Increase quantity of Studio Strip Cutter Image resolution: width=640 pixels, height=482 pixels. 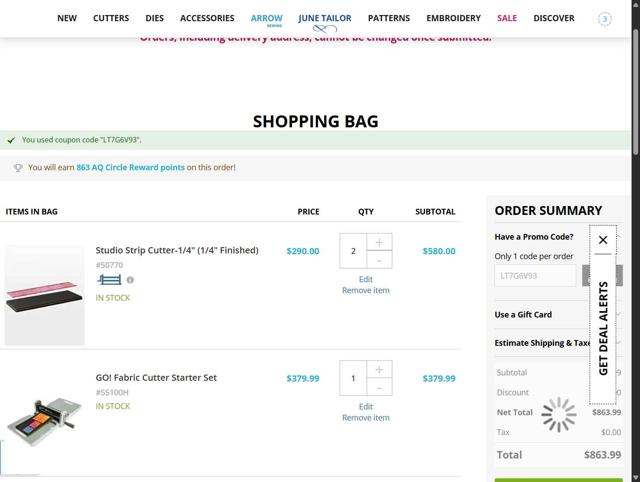coord(379,242)
